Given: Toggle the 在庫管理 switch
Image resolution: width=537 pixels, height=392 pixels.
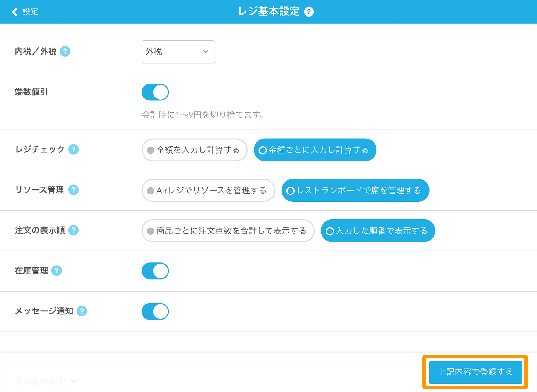Looking at the screenshot, I should 155,271.
